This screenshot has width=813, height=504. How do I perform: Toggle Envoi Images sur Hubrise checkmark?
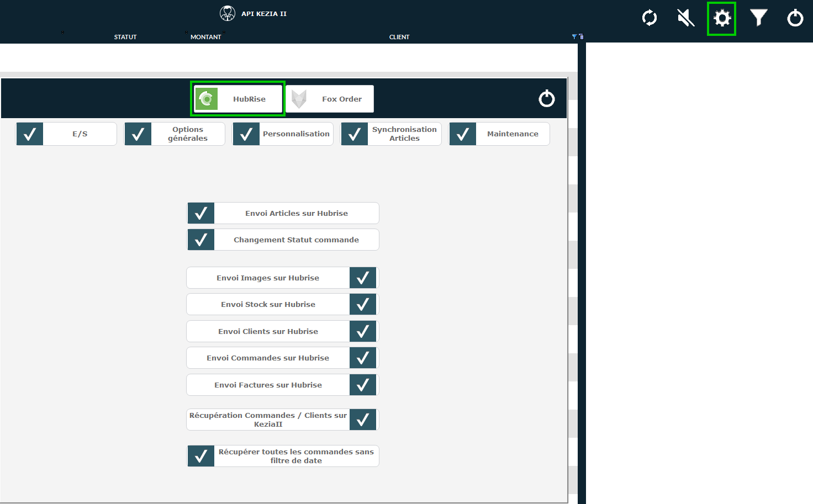tap(363, 278)
